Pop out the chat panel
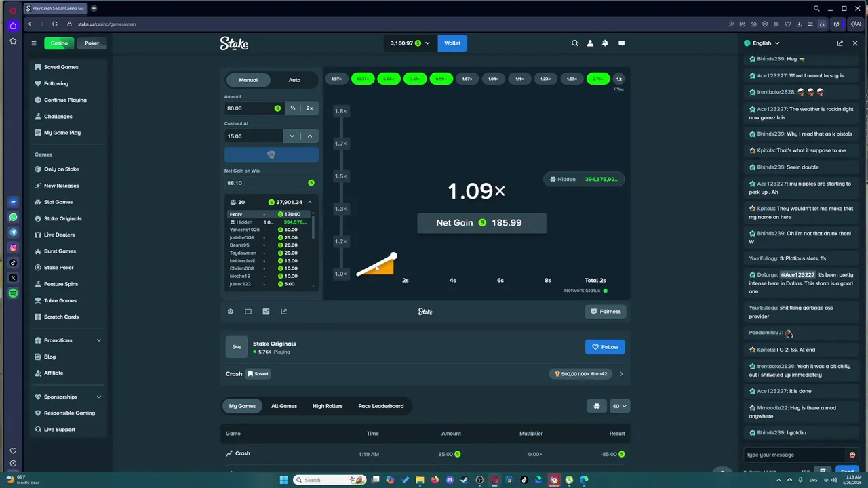The width and height of the screenshot is (868, 488). pos(840,43)
